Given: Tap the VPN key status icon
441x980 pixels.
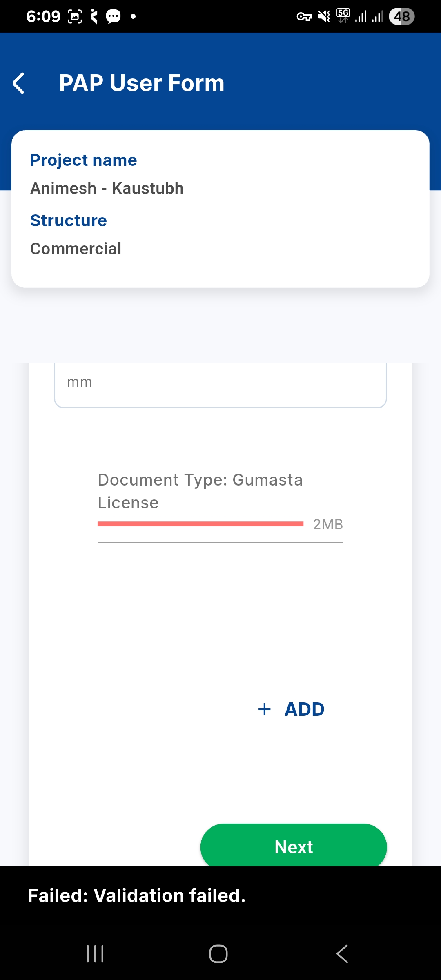Looking at the screenshot, I should point(304,17).
